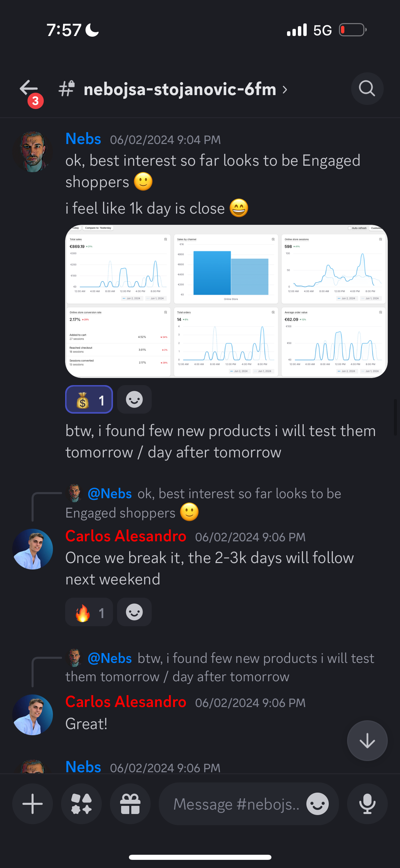Toggle the fire reaction on Carlos's message
Screen dimensions: 400x868
point(89,612)
